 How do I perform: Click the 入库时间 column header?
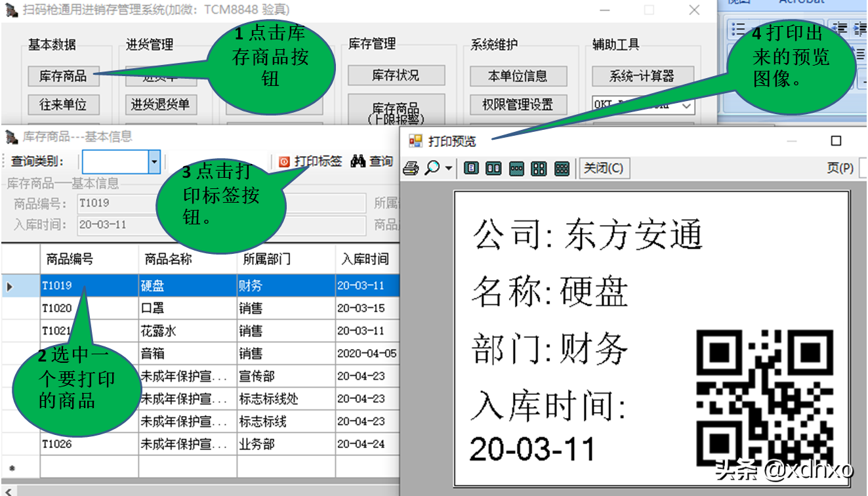click(367, 259)
